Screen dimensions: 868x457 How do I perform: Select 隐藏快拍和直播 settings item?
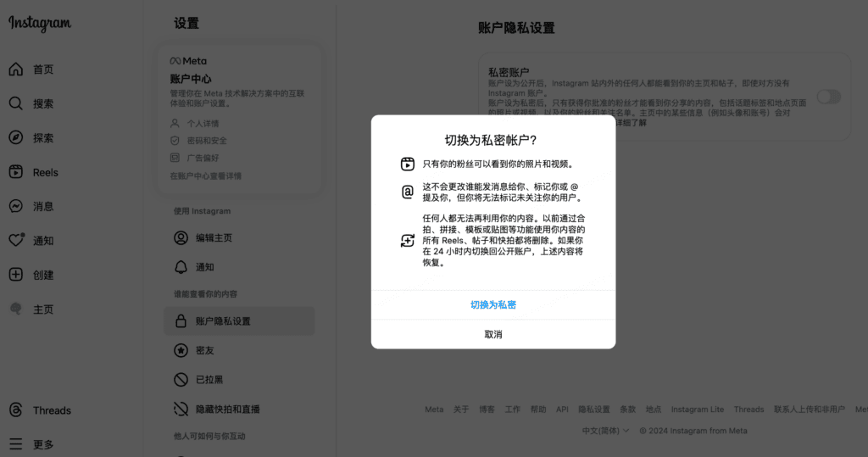239,409
